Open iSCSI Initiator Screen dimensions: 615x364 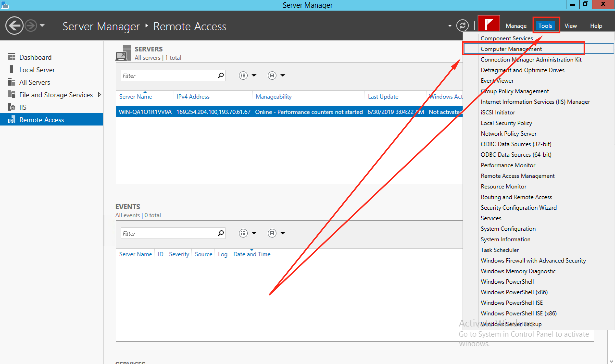(x=497, y=112)
